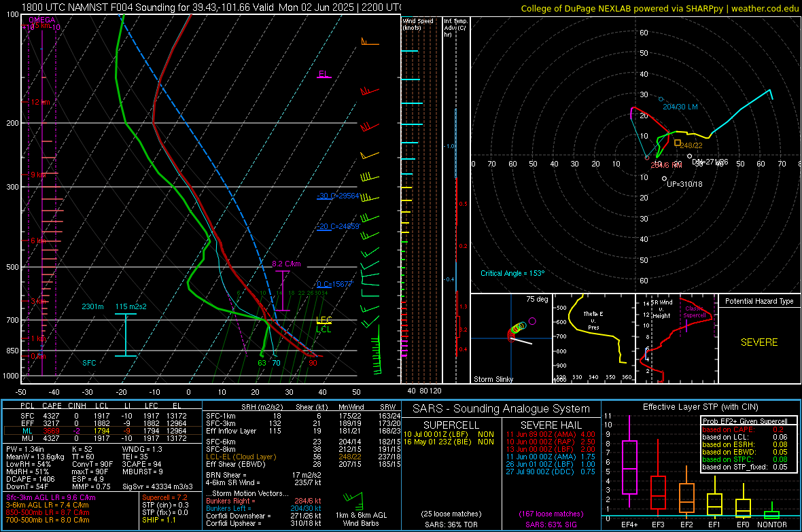Click the 'Eff Inflow Layer' row
This screenshot has width=802, height=532.
[x=303, y=431]
